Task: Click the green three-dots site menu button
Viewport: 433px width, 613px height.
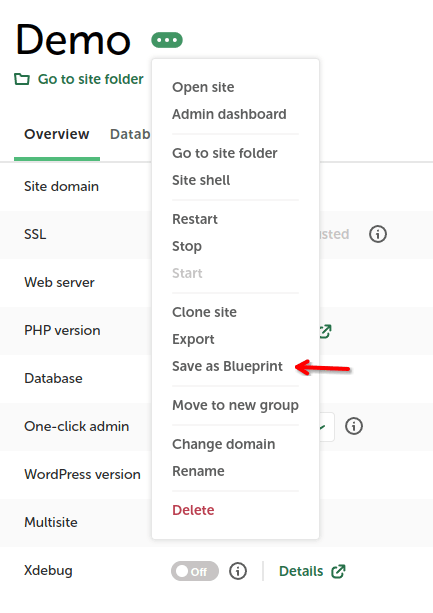Action: [167, 40]
